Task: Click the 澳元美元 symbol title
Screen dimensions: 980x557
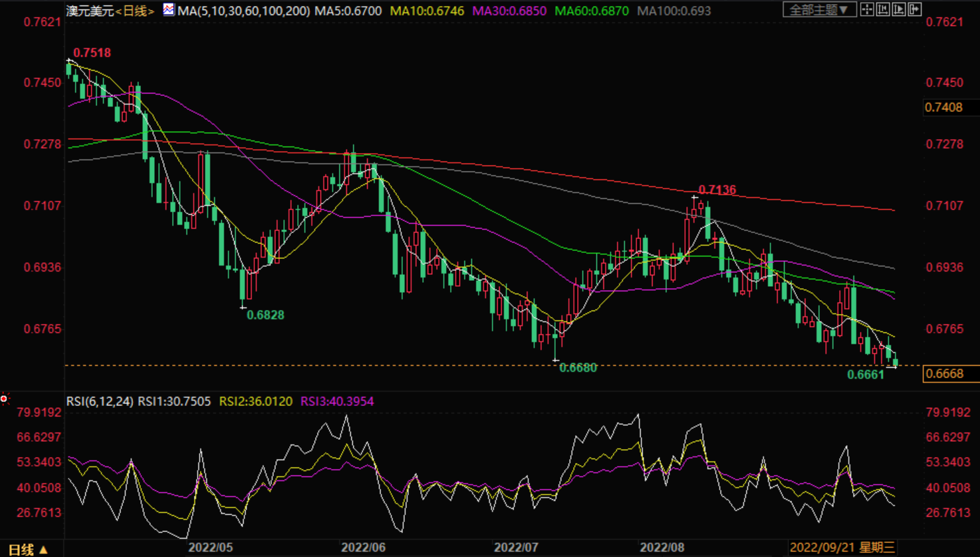Action: pyautogui.click(x=90, y=11)
